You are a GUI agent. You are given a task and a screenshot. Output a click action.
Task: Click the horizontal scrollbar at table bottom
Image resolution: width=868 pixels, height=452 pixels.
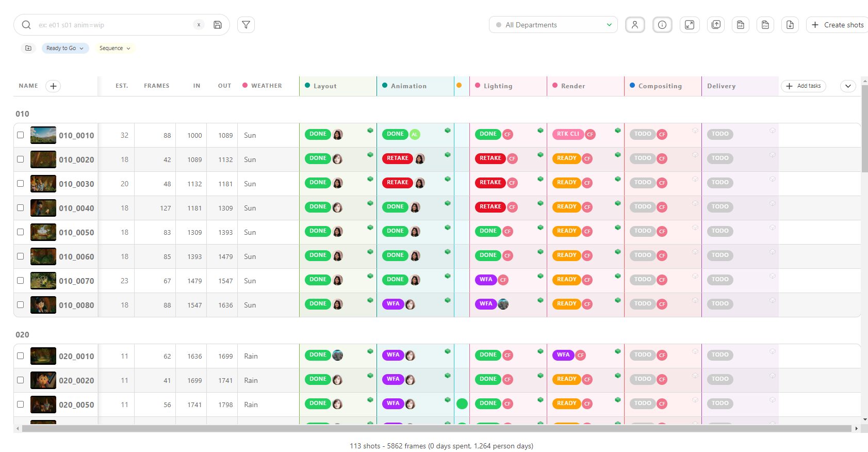pos(436,428)
